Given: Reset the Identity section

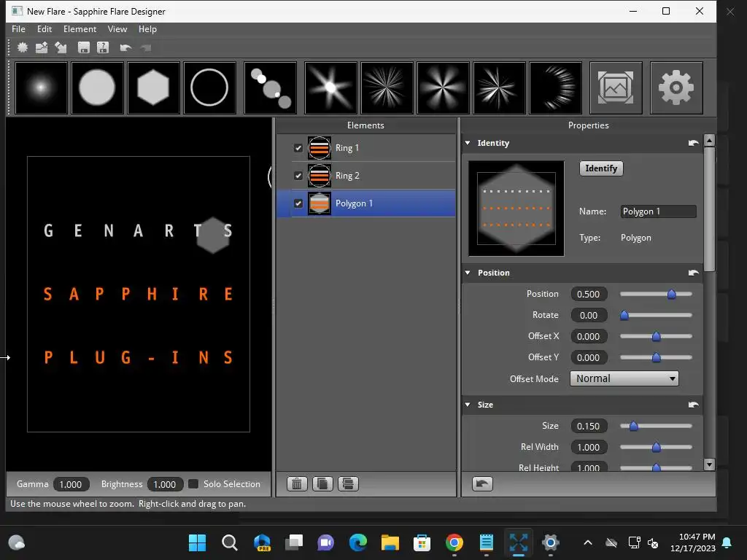Looking at the screenshot, I should tap(694, 143).
